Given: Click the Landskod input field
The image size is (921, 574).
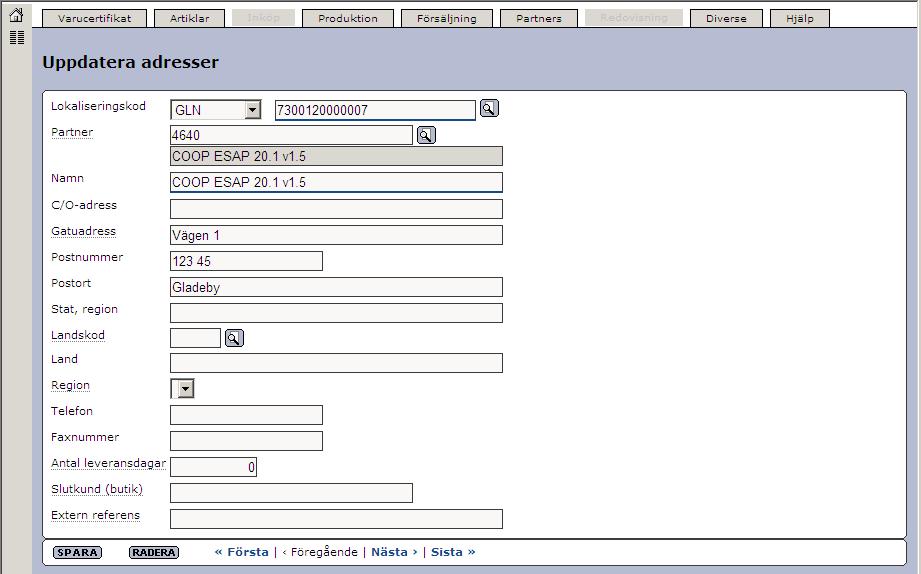Looking at the screenshot, I should click(x=196, y=338).
